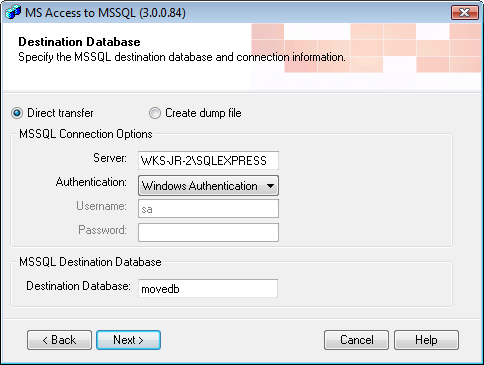Click the MSSQL Destination Database group label
The width and height of the screenshot is (484, 365).
click(x=90, y=262)
